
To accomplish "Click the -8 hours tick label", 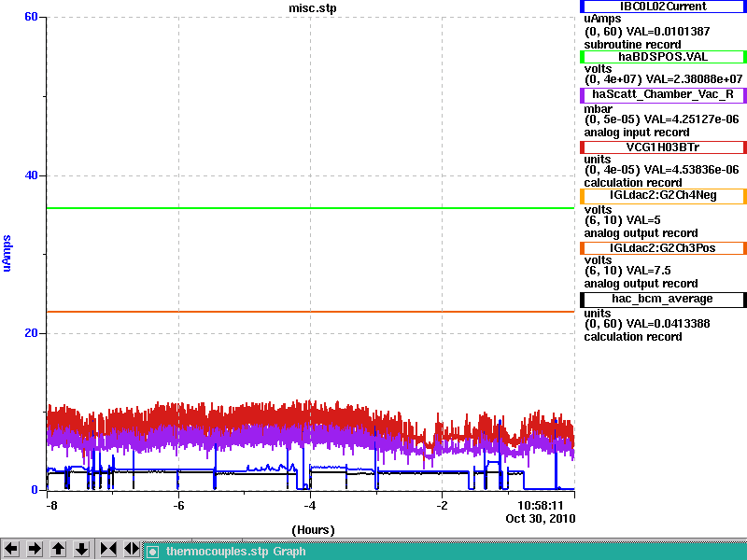I will tap(51, 506).
